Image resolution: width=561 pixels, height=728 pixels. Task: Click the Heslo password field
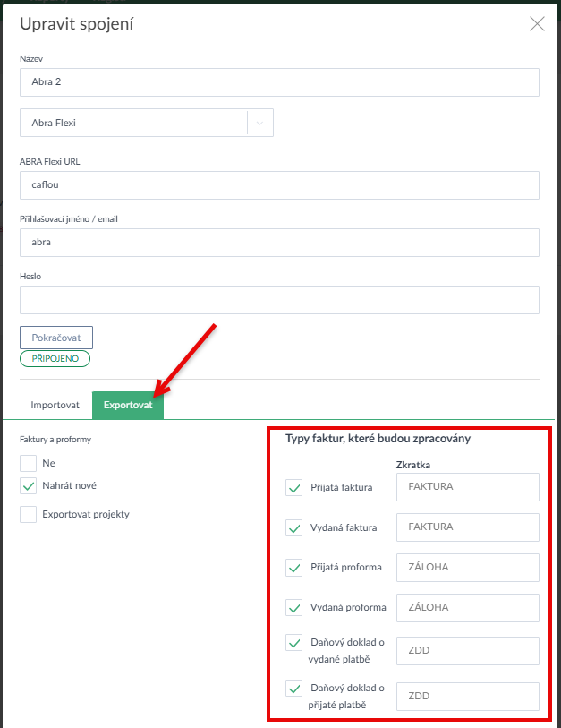279,300
